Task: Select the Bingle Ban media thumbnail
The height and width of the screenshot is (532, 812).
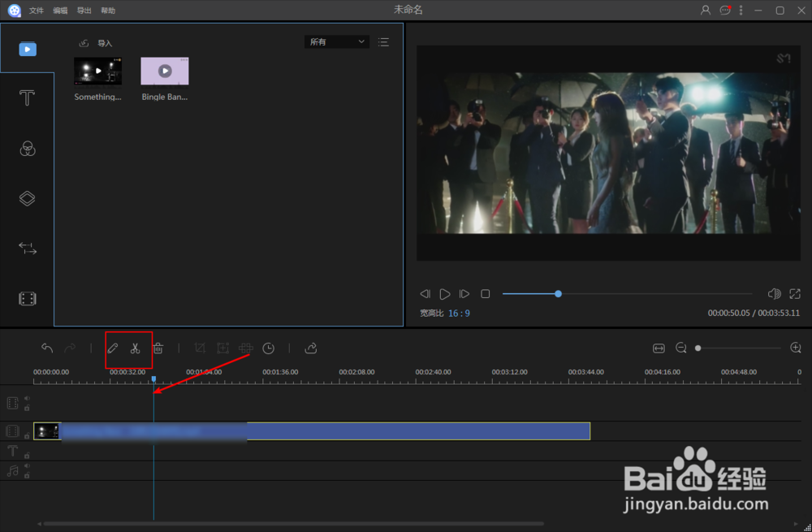Action: 165,71
